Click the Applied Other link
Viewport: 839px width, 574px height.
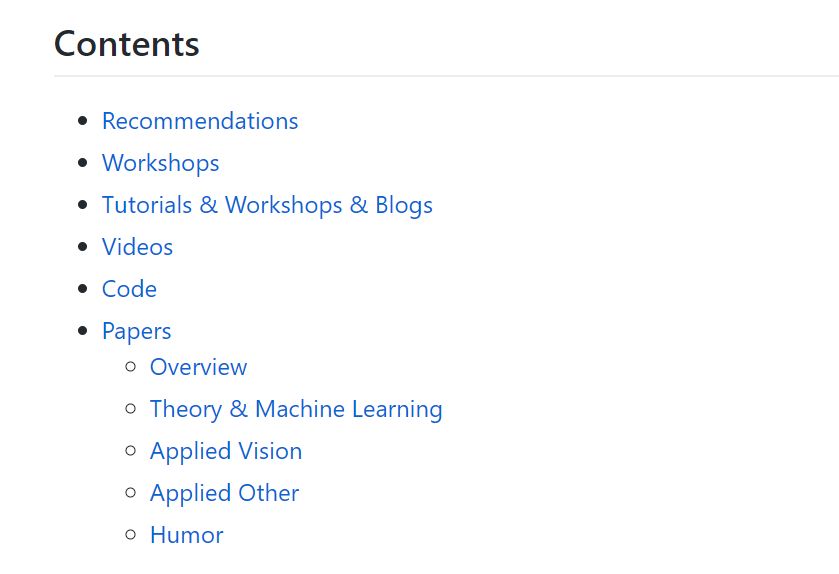click(224, 493)
